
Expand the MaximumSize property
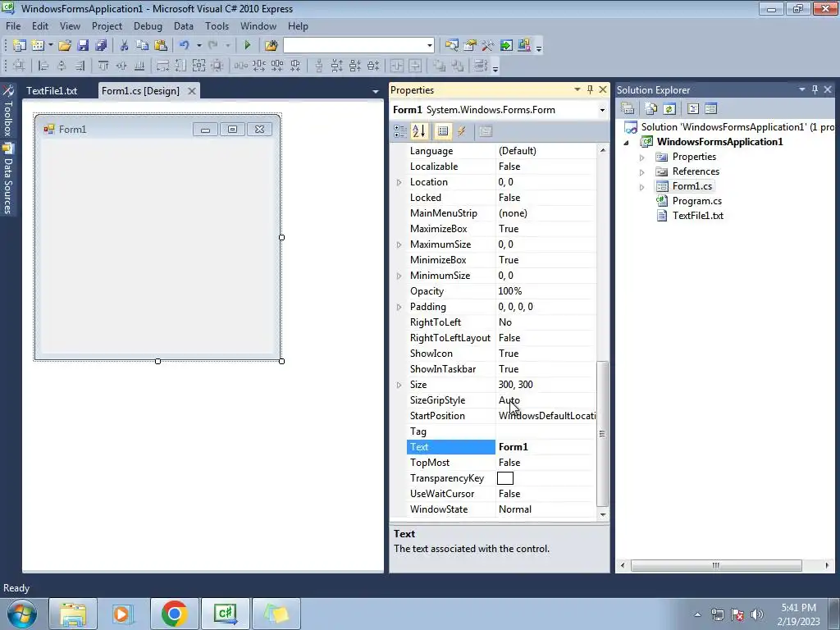399,244
